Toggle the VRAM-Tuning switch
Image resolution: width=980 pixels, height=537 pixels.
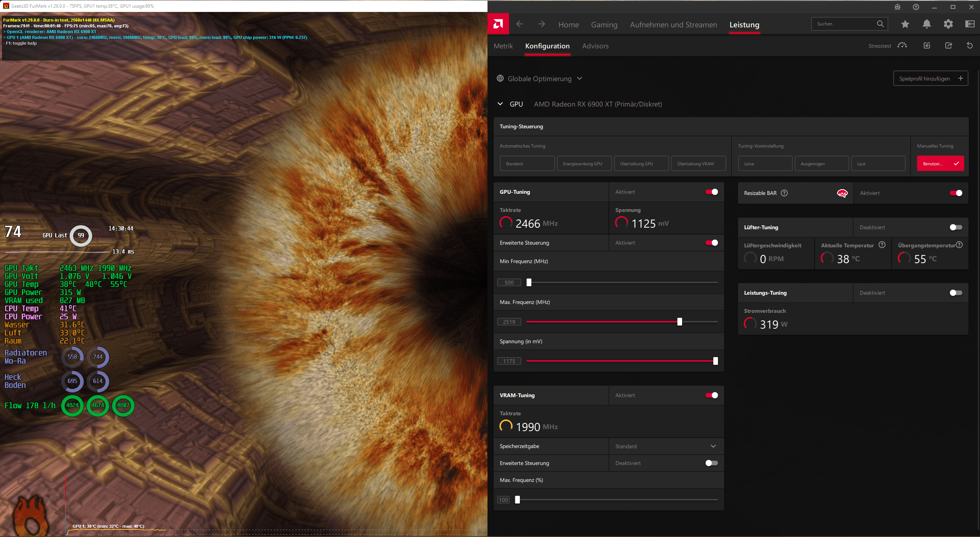click(x=711, y=395)
